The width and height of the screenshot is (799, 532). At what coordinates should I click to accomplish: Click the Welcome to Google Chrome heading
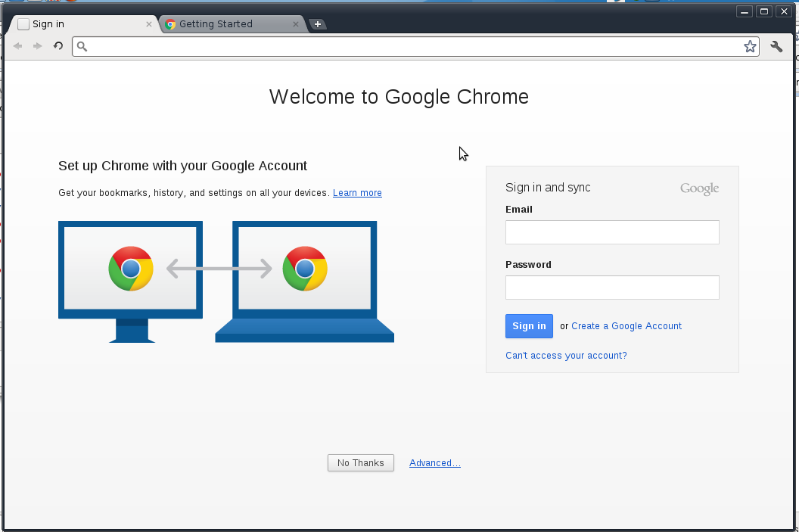pos(399,97)
